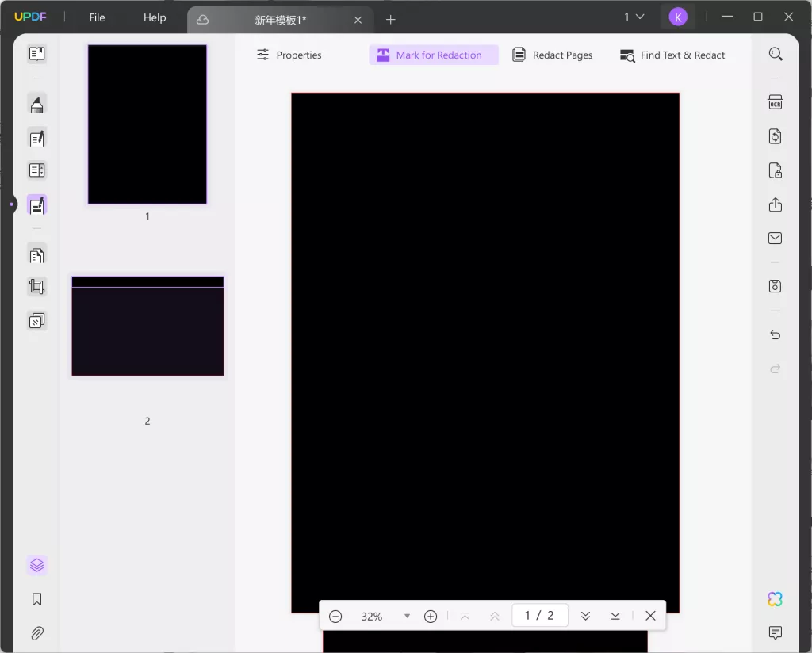Viewport: 812px width, 653px height.
Task: Click the sidebar collapse handle dot
Action: pos(11,204)
